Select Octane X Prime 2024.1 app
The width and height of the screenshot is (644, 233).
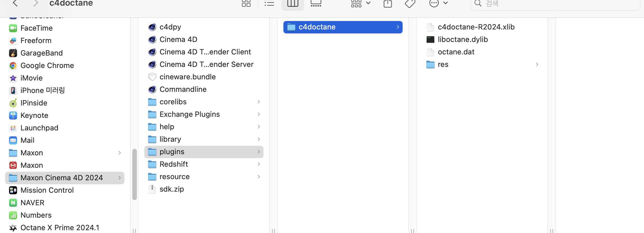(60, 228)
